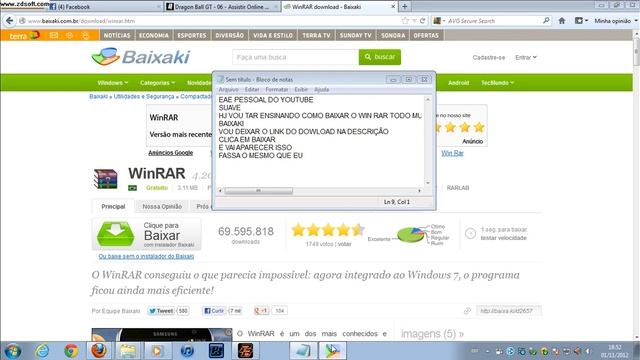Expand the TecMundo dropdown

click(x=497, y=83)
